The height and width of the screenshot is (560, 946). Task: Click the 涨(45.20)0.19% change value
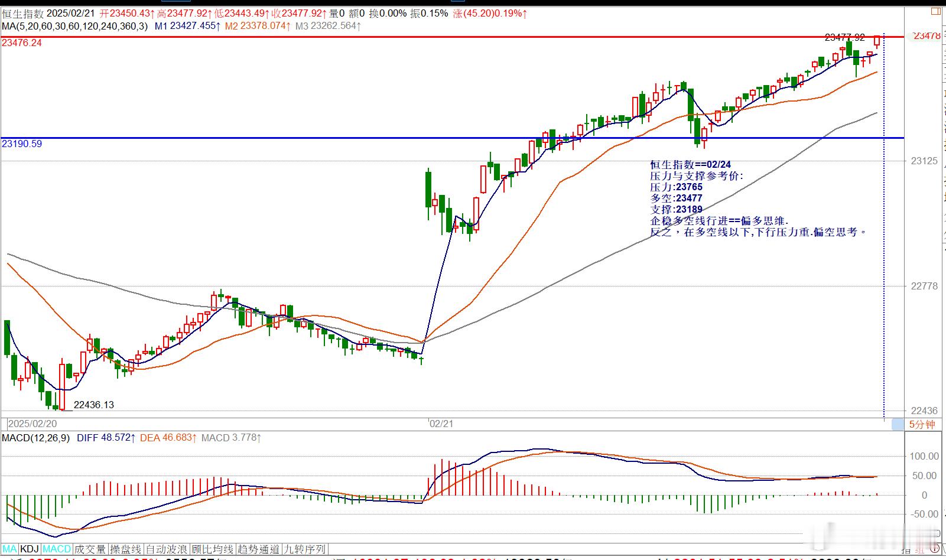(490, 13)
